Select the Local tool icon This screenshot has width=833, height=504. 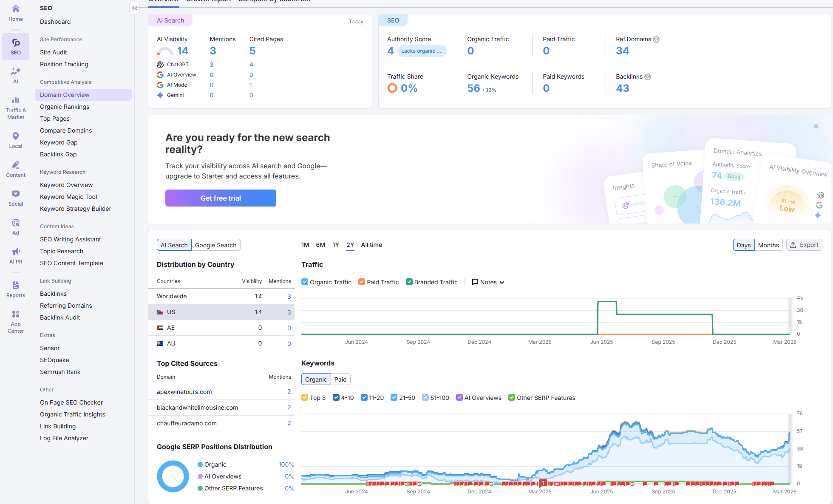(15, 140)
